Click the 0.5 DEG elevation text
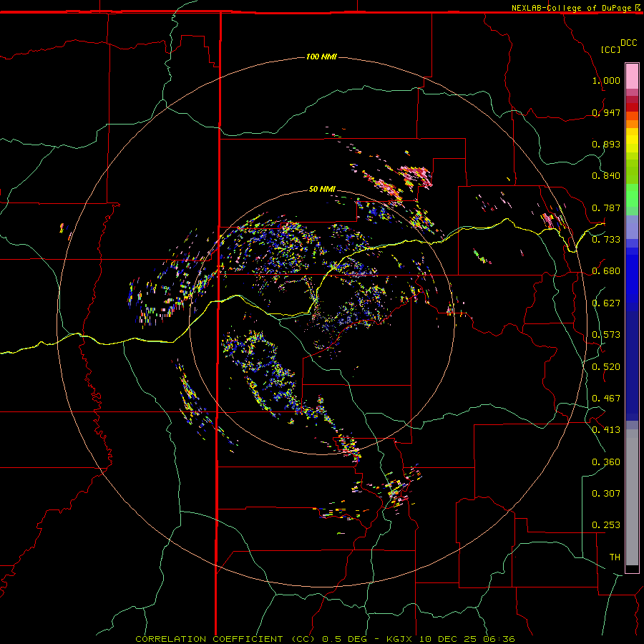 click(x=345, y=639)
